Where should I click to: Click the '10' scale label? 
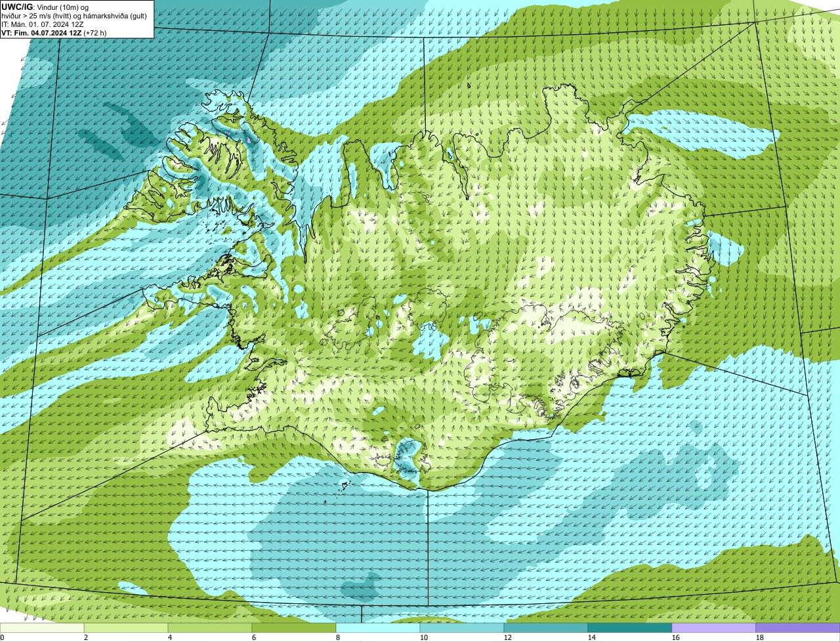coord(424,637)
